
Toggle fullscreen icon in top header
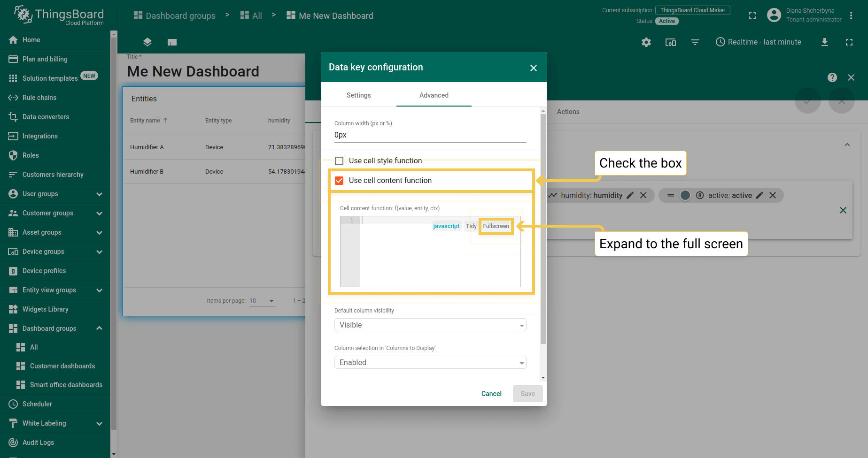pos(752,15)
